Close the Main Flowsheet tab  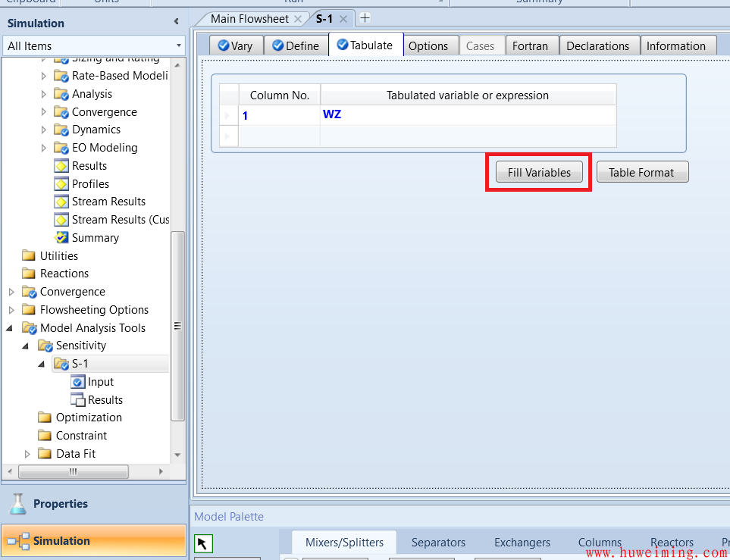(x=298, y=19)
